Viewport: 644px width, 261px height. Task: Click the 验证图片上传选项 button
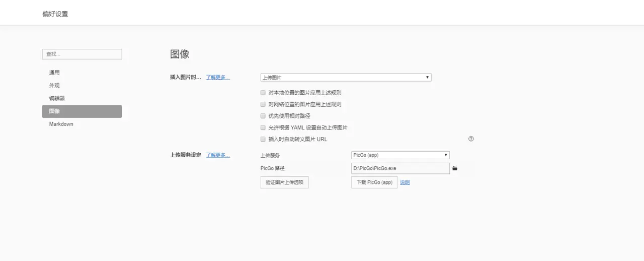[x=284, y=182]
